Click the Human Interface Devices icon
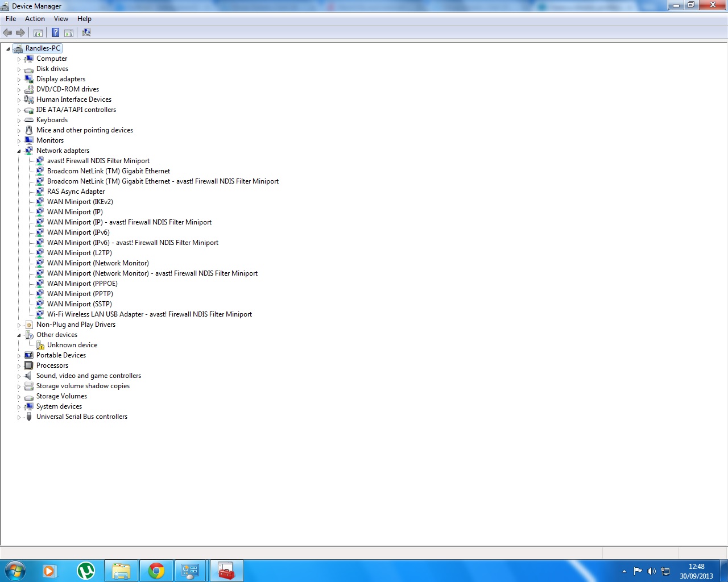Screen dimensions: 728x582 point(29,99)
